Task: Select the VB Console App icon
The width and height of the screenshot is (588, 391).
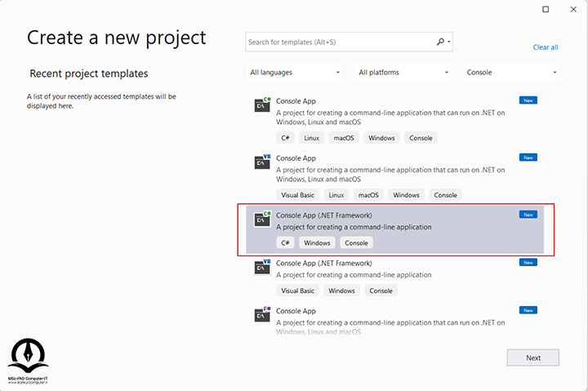Action: pyautogui.click(x=262, y=162)
